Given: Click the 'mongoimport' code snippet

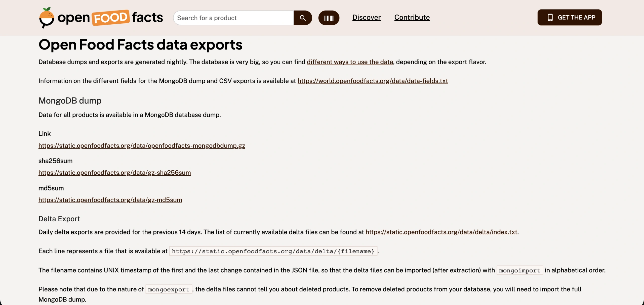Looking at the screenshot, I should point(520,270).
